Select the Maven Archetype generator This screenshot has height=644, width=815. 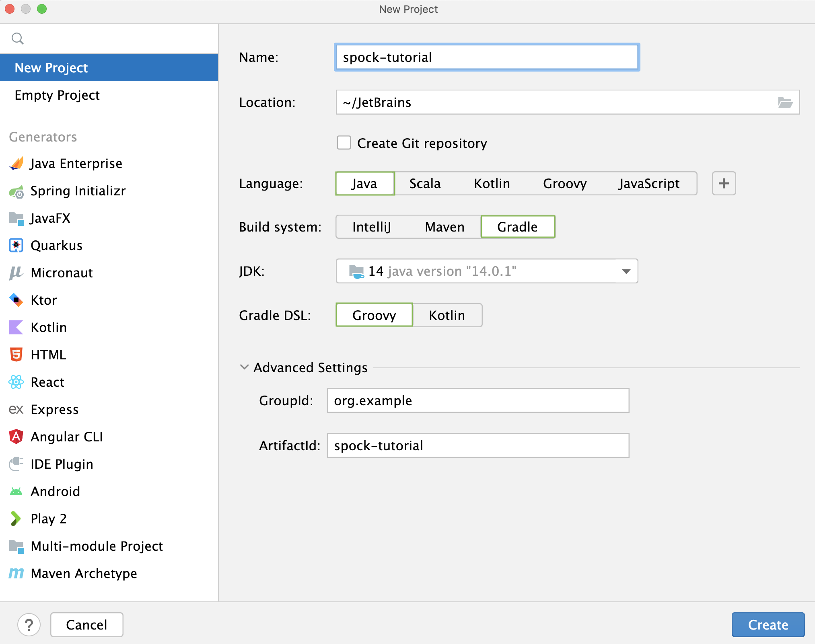point(84,574)
